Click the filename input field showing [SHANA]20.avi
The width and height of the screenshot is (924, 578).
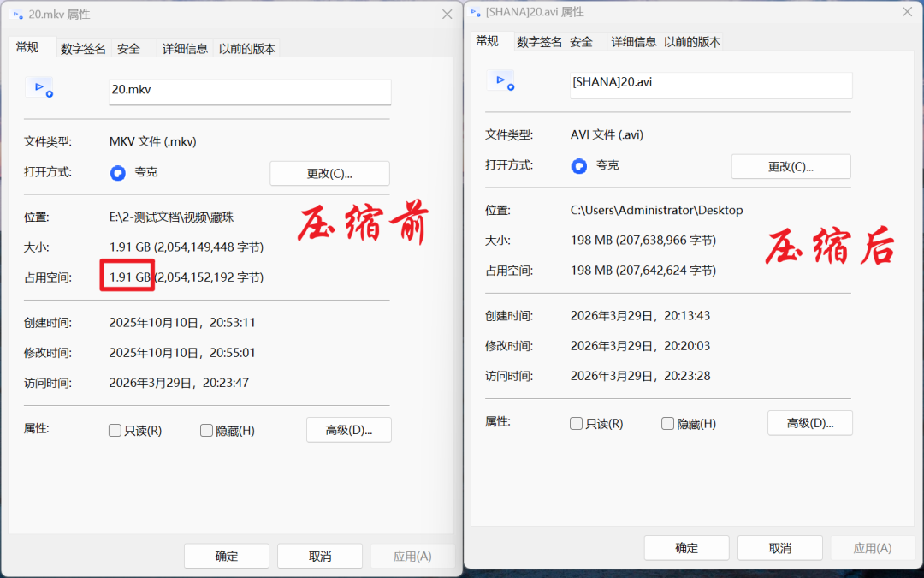point(710,85)
